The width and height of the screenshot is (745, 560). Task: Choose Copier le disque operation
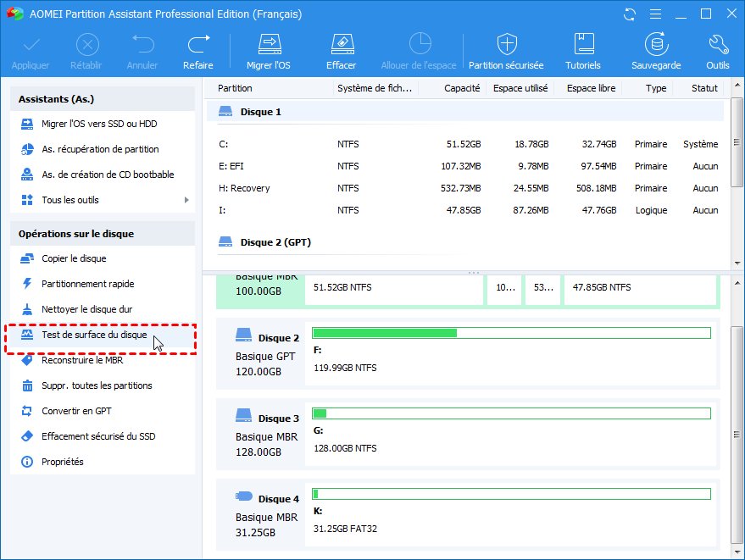(x=103, y=258)
